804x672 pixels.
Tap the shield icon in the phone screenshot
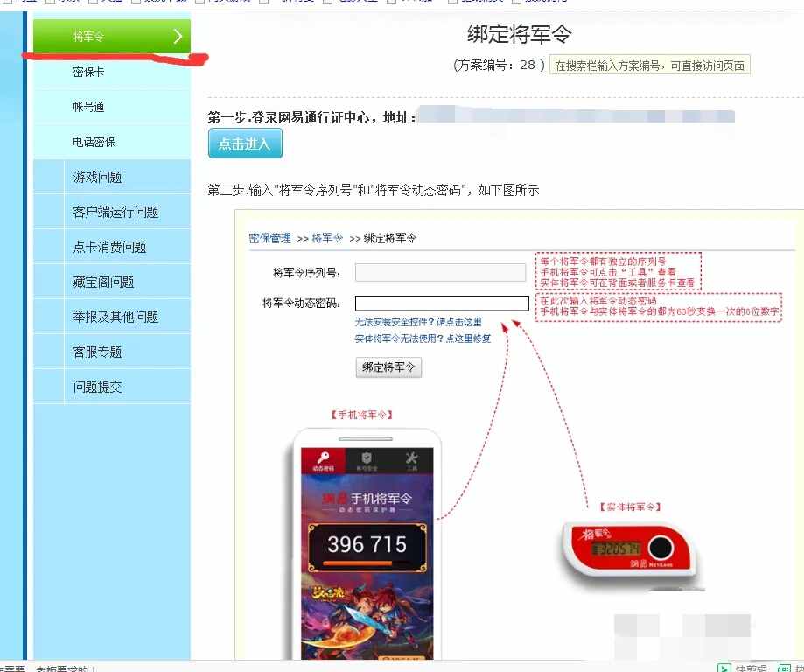pyautogui.click(x=367, y=458)
